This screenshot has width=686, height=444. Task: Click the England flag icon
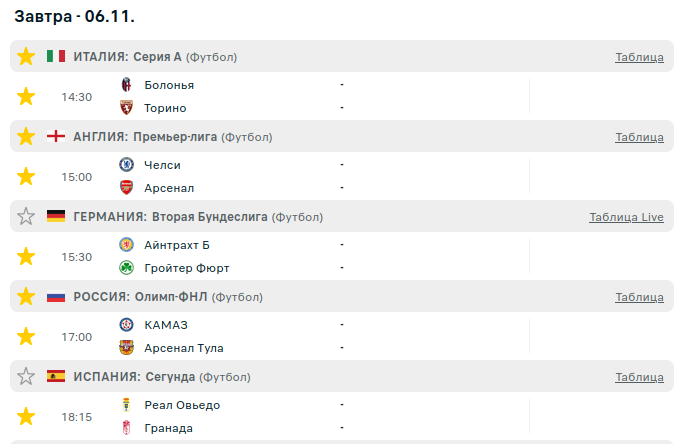pos(56,136)
